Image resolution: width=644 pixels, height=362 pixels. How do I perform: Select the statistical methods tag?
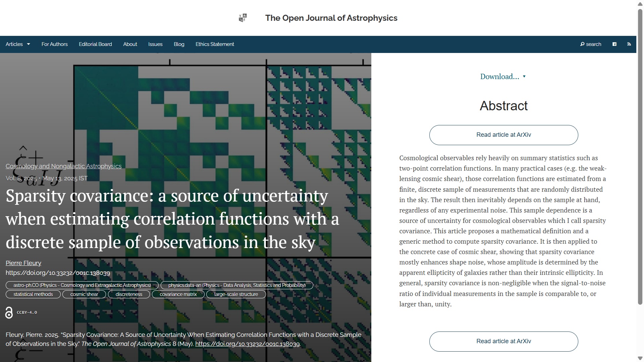click(x=33, y=294)
